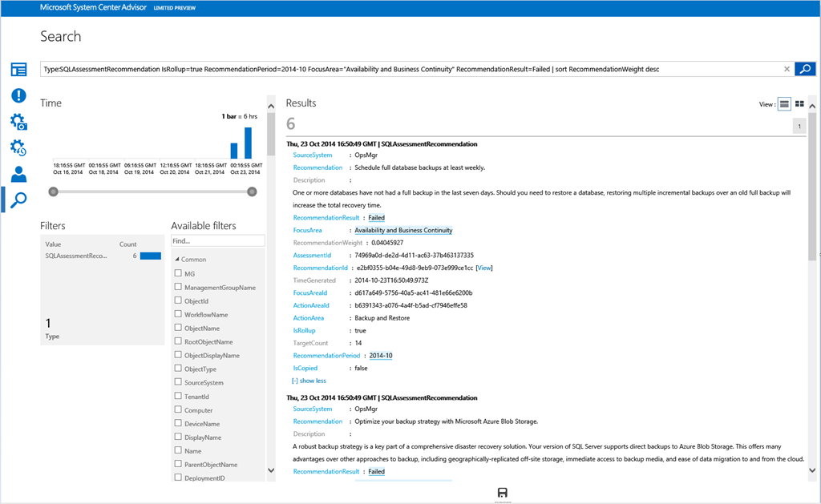Switch results to list view

(784, 104)
